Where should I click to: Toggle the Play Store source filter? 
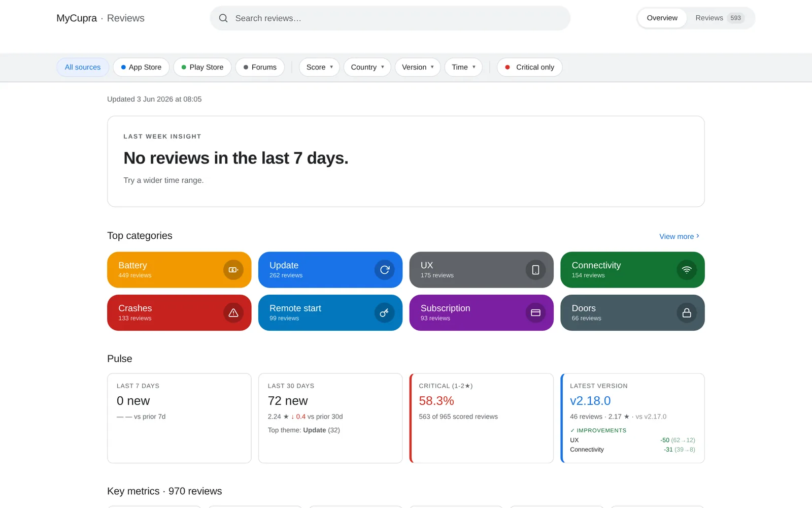(x=202, y=67)
